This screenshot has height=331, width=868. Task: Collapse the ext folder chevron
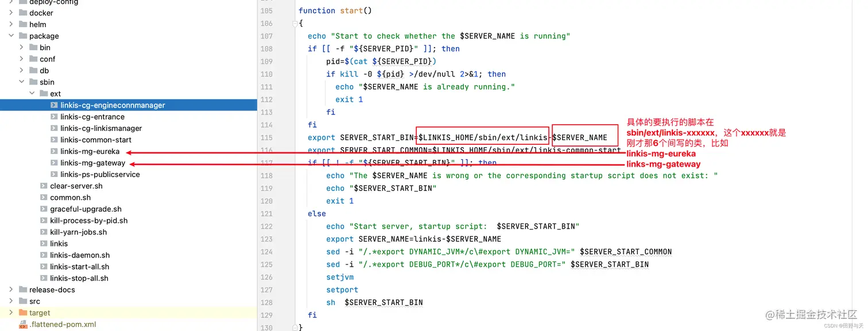(x=32, y=94)
